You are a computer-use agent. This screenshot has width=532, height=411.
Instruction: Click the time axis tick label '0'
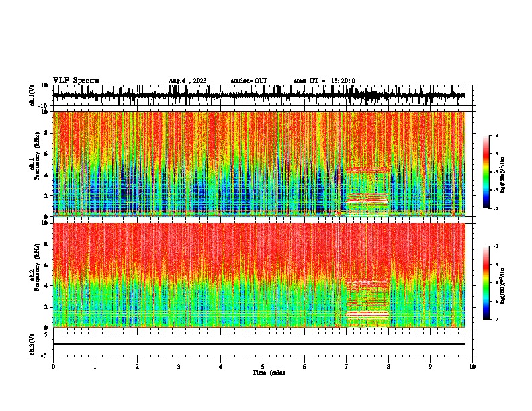click(53, 367)
